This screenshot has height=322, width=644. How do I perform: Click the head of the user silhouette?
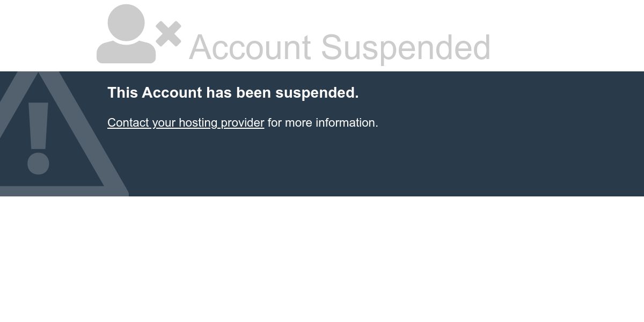[126, 23]
